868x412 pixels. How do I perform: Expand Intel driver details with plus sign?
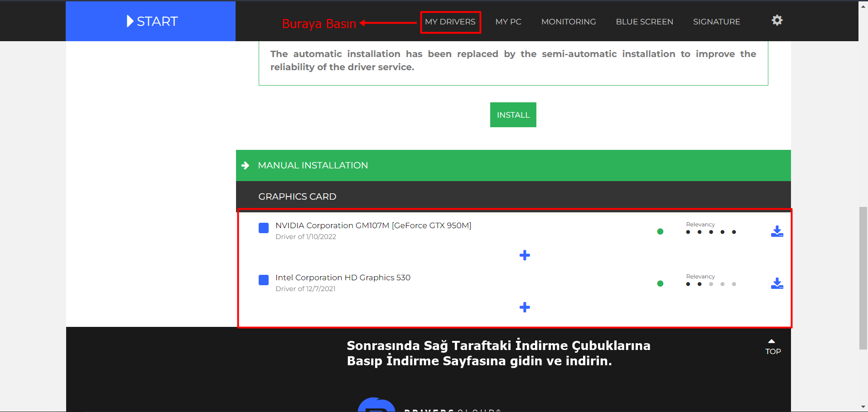[x=525, y=307]
